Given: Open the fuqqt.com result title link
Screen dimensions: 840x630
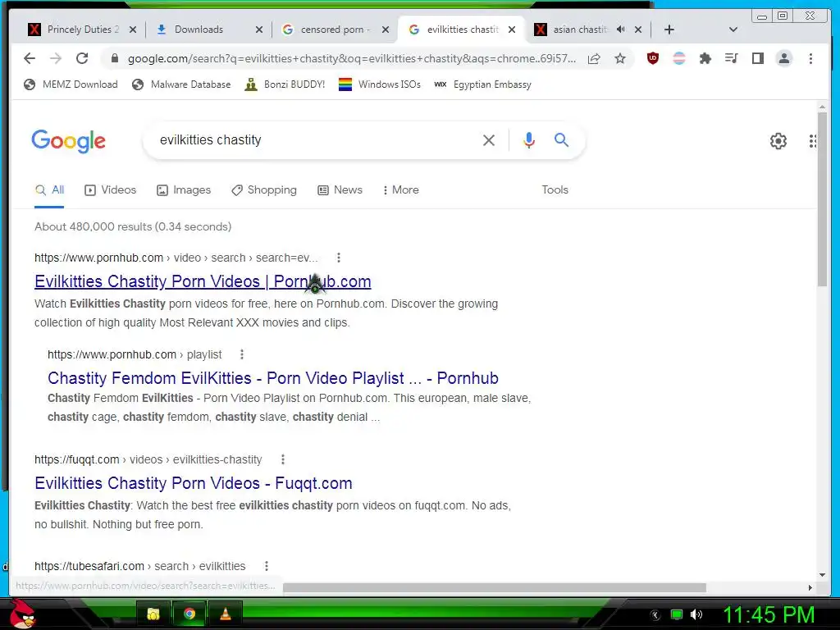Looking at the screenshot, I should point(194,483).
